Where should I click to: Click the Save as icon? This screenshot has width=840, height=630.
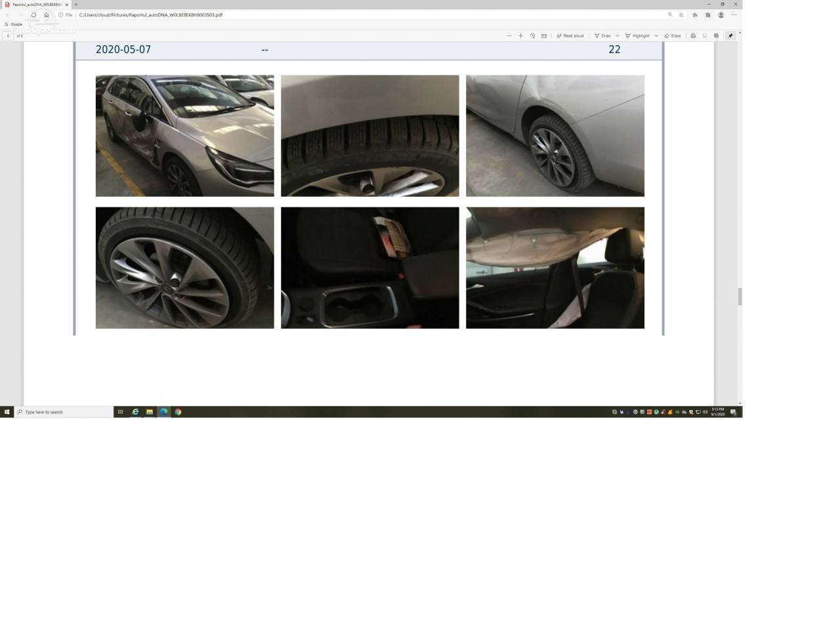point(716,35)
